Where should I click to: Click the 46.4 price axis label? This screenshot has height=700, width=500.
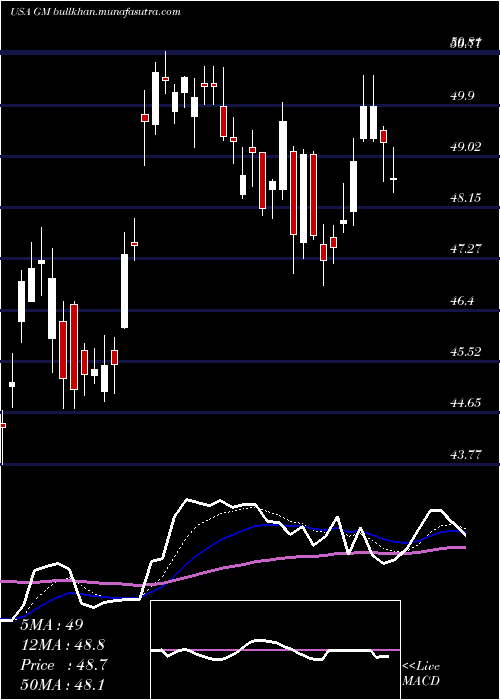(463, 300)
